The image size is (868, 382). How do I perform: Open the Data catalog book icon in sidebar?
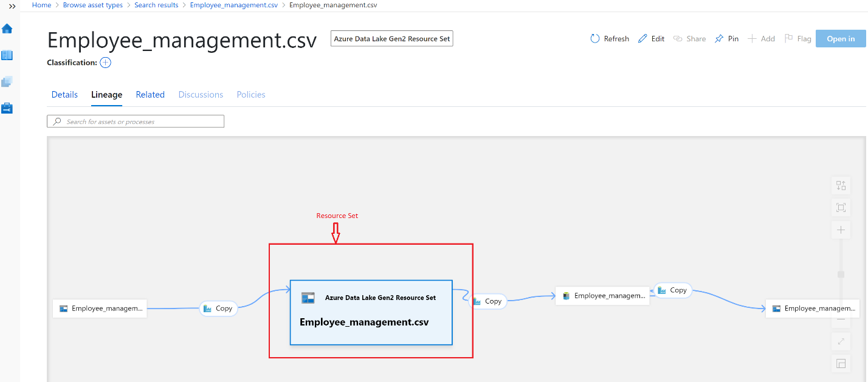click(7, 55)
